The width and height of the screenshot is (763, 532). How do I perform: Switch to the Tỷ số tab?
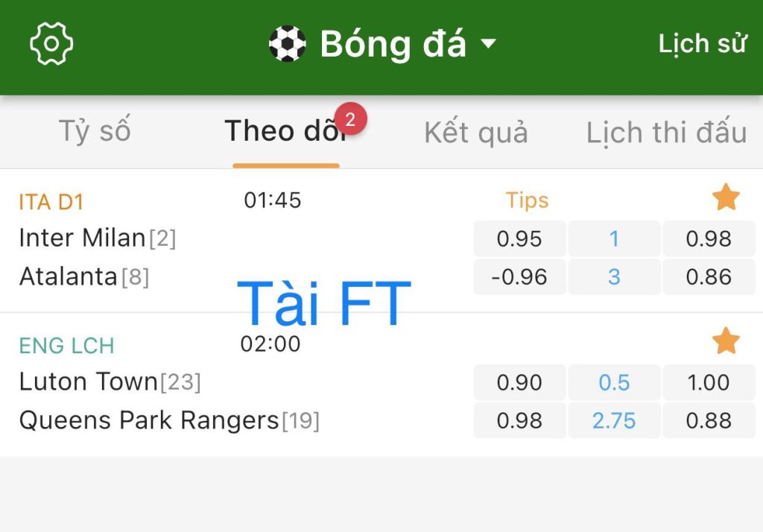(x=95, y=132)
